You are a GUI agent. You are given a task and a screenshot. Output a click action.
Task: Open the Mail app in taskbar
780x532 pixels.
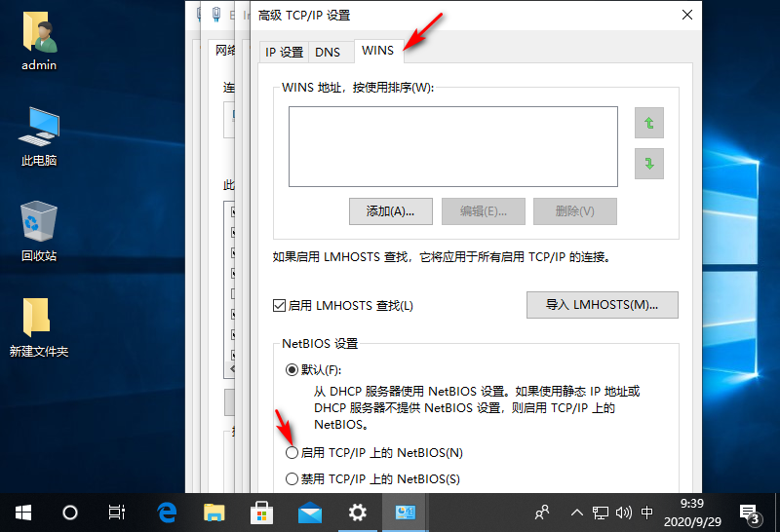pyautogui.click(x=310, y=512)
